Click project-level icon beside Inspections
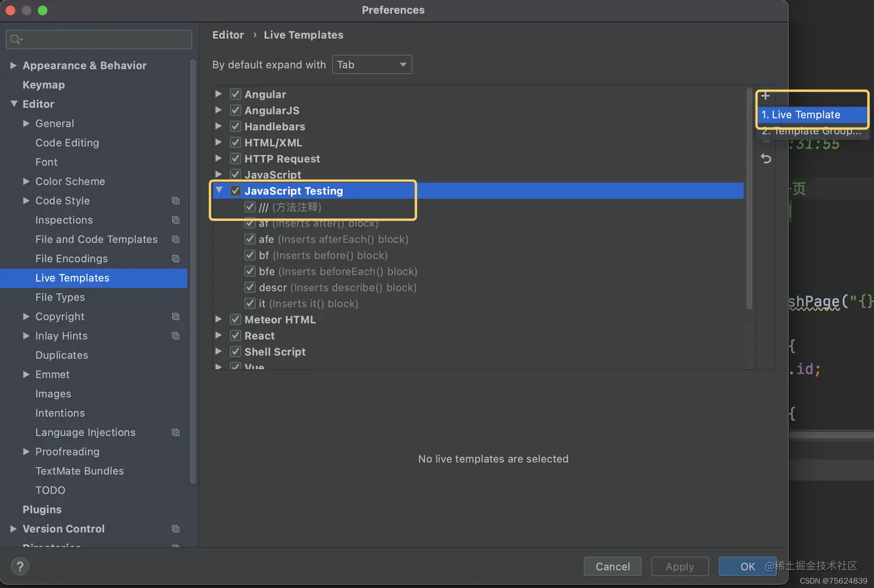Viewport: 874px width, 588px height. (176, 220)
